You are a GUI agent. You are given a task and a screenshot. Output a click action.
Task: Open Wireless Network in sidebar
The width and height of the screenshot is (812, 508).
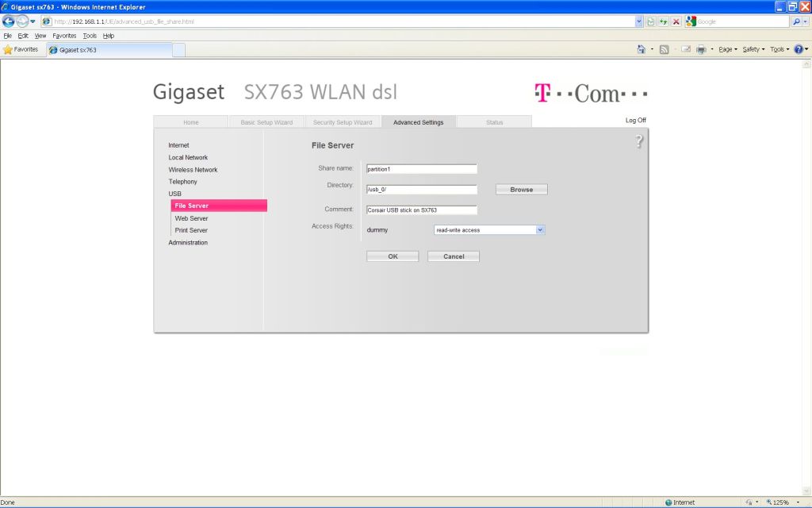click(x=193, y=170)
